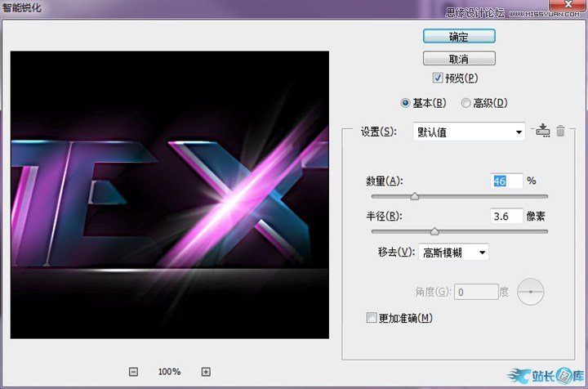The width and height of the screenshot is (588, 389).
Task: Click the 数量 (Amount) value field
Action: (x=506, y=181)
